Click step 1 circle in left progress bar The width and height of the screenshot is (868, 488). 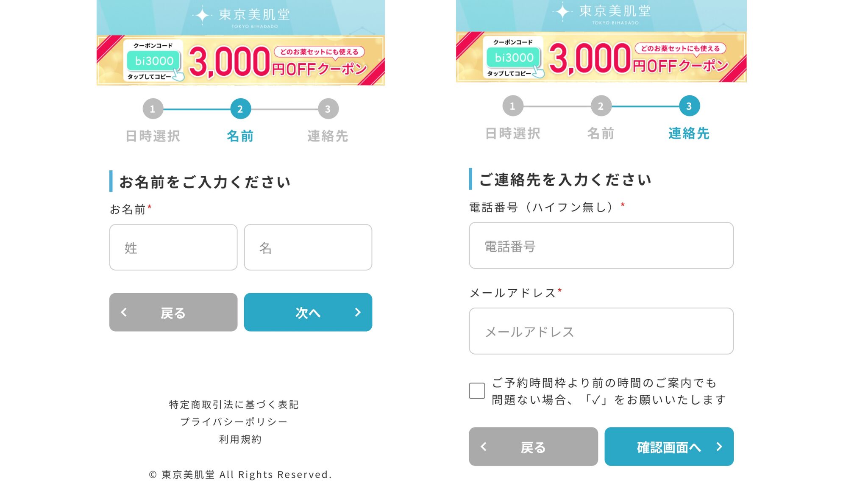click(x=153, y=109)
